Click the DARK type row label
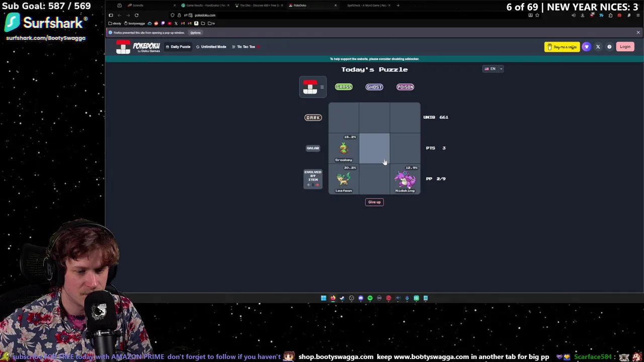 tap(313, 118)
